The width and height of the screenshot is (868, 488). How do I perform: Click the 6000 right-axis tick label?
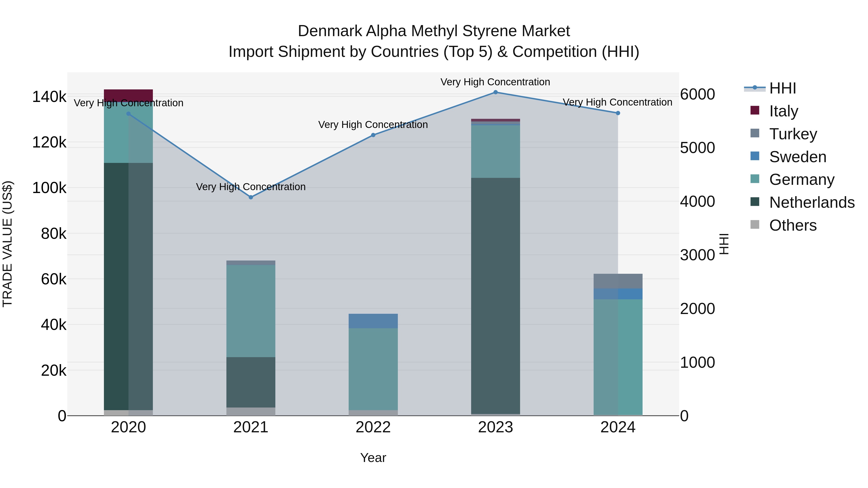[x=698, y=94]
